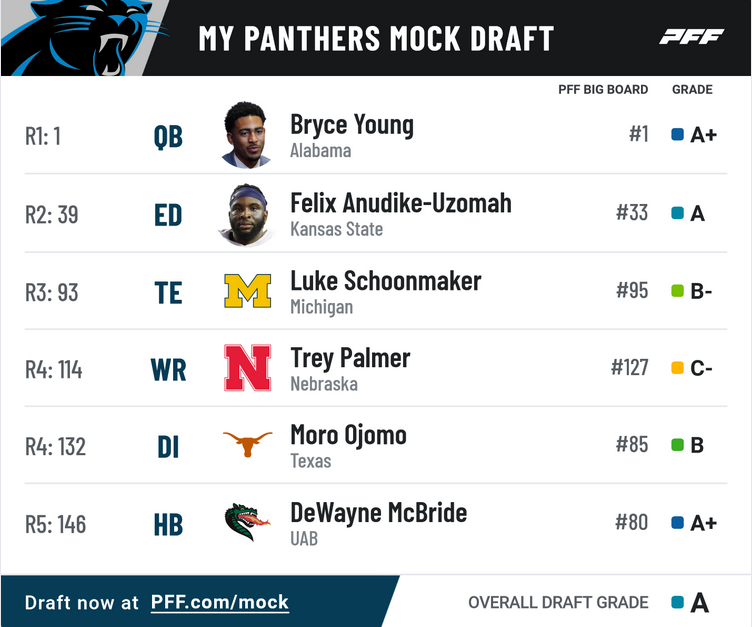Select the Luke Schoonmaker player name
752x627 pixels.
(385, 281)
